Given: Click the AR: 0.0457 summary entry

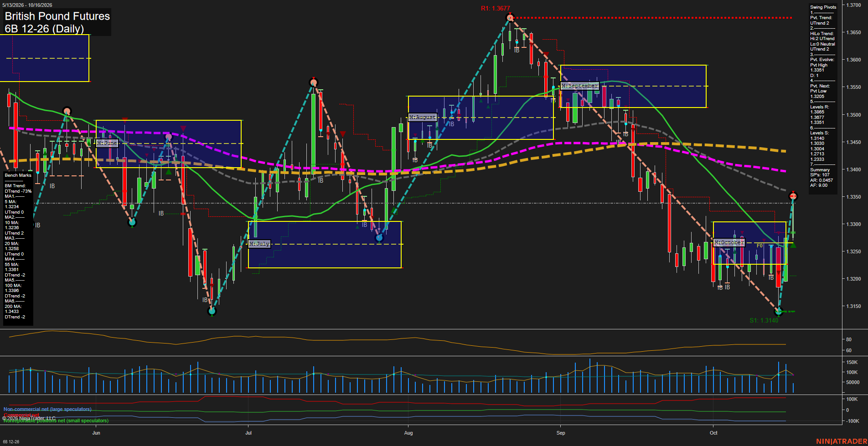Looking at the screenshot, I should (821, 180).
